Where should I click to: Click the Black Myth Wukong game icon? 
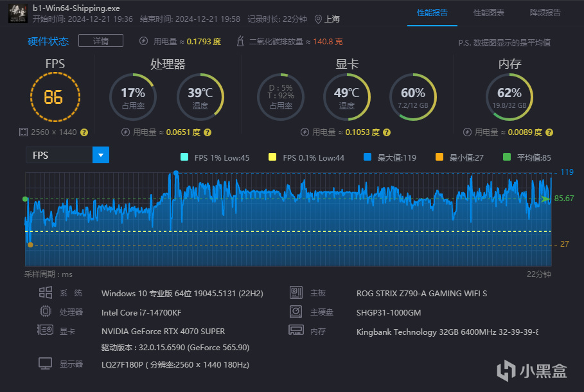point(18,13)
